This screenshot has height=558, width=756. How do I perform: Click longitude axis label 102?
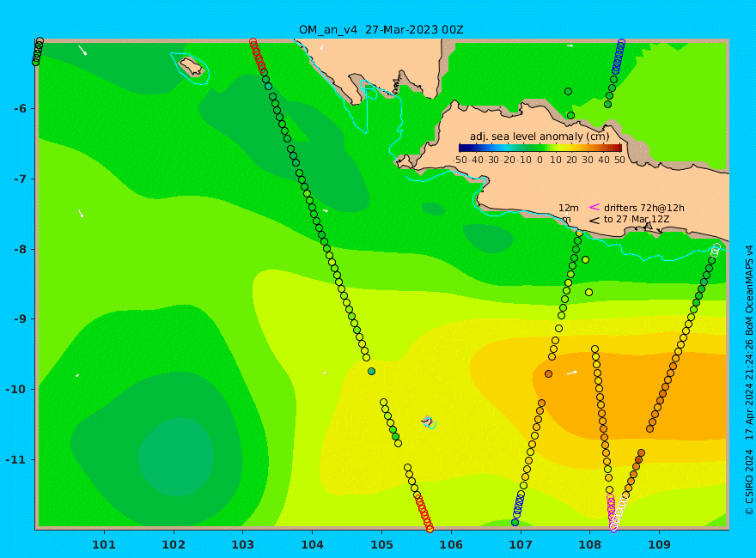click(174, 545)
